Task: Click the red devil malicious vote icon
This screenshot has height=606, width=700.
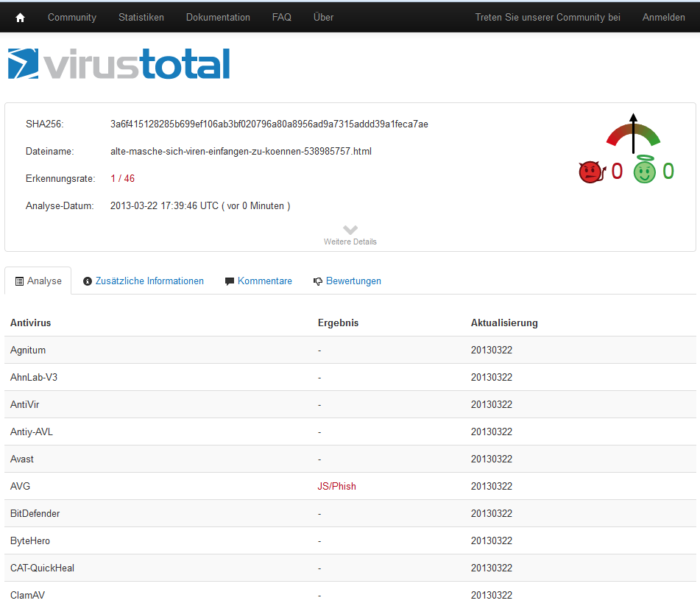Action: 592,172
